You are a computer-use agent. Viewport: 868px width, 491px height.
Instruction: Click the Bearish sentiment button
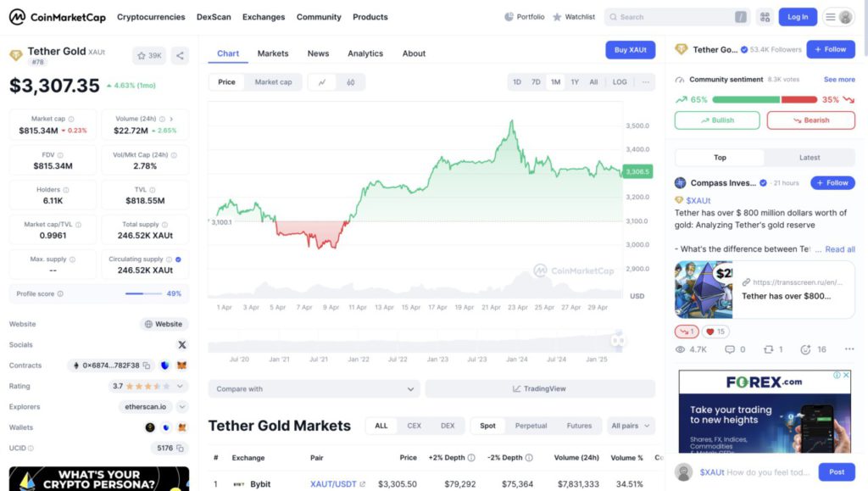810,120
